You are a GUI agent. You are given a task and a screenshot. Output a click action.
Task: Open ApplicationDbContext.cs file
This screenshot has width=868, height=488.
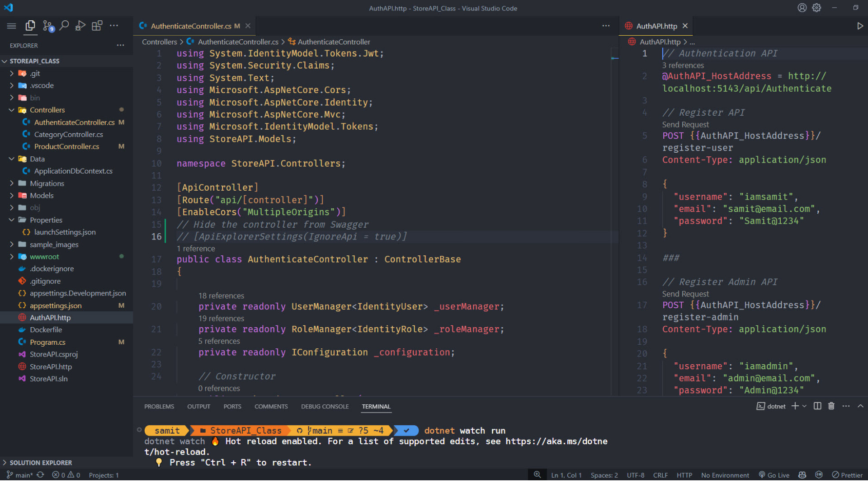(66, 171)
